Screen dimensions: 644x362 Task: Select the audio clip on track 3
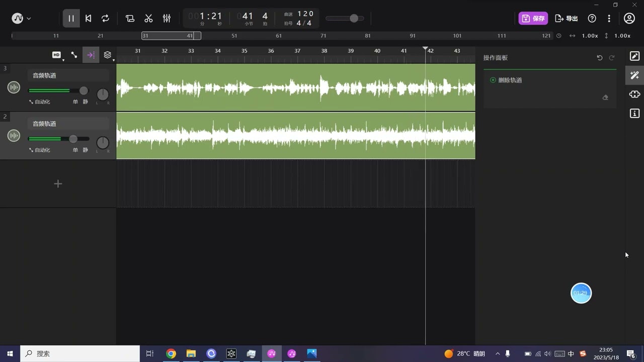pos(296,87)
